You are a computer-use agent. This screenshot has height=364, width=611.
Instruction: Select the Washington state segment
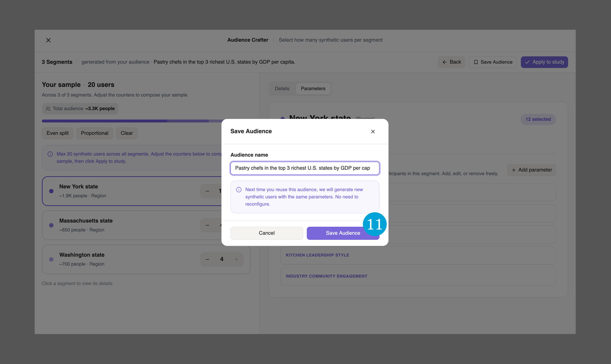pyautogui.click(x=146, y=259)
